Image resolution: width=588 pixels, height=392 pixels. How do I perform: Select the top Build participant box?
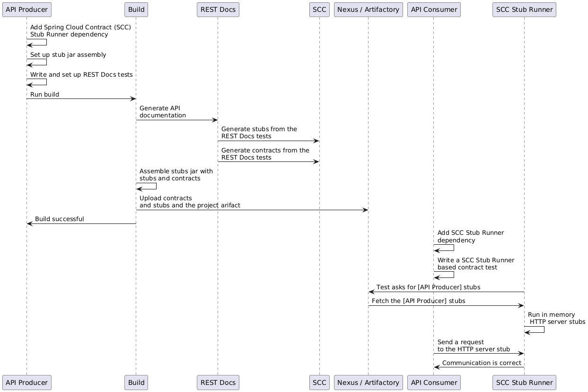(x=136, y=9)
